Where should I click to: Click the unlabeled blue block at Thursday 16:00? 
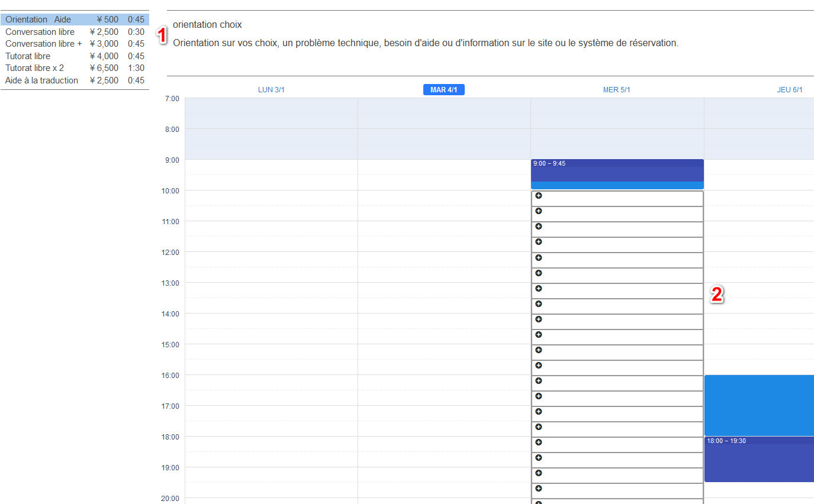pyautogui.click(x=759, y=405)
